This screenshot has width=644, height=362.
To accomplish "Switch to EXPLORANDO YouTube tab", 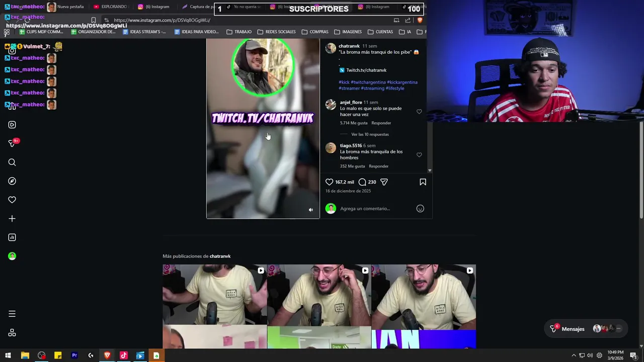I will tap(111, 7).
